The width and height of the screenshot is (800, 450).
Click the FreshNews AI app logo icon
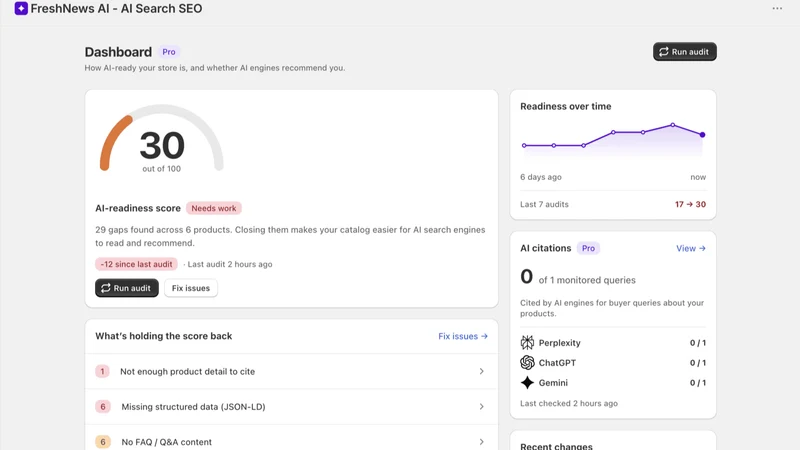pos(21,8)
